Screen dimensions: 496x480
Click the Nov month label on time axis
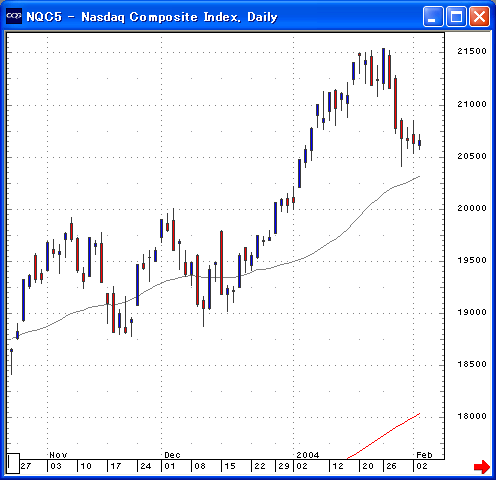click(58, 455)
